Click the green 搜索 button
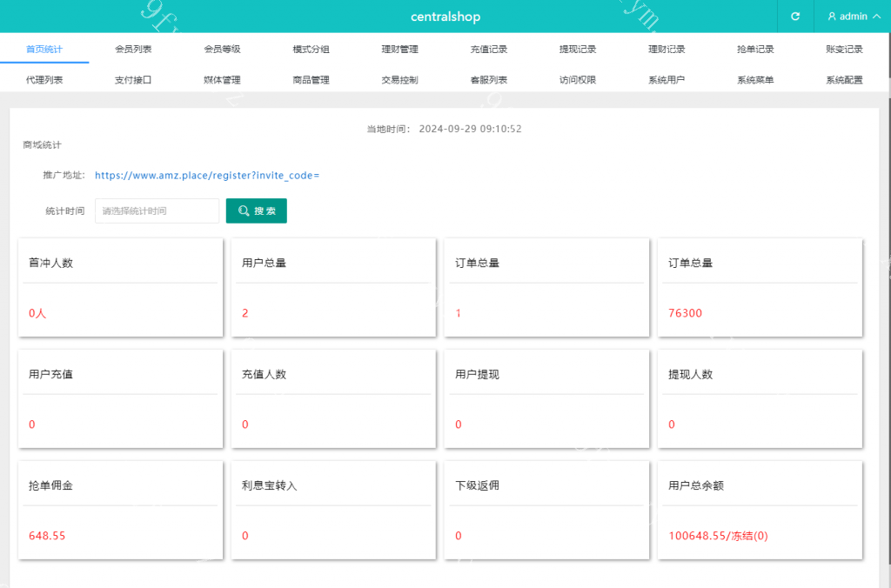 tap(257, 210)
